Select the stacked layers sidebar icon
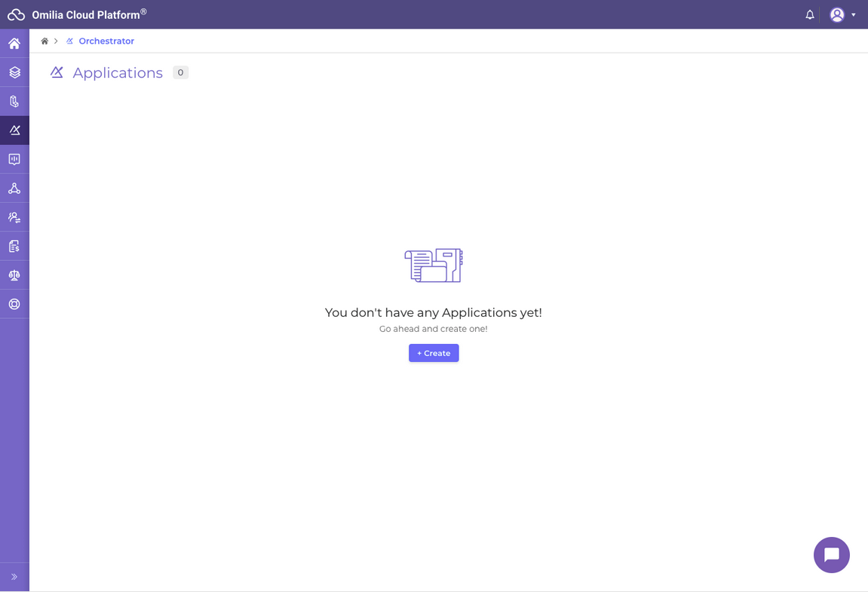Screen dimensions: 868x592 tap(14, 72)
